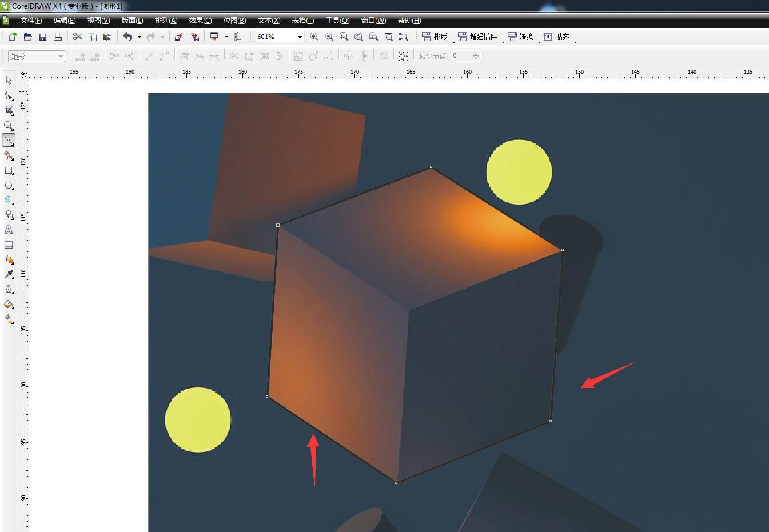Screen dimensions: 769x532
Task: Choose the Ellipse tool
Action: coord(9,186)
